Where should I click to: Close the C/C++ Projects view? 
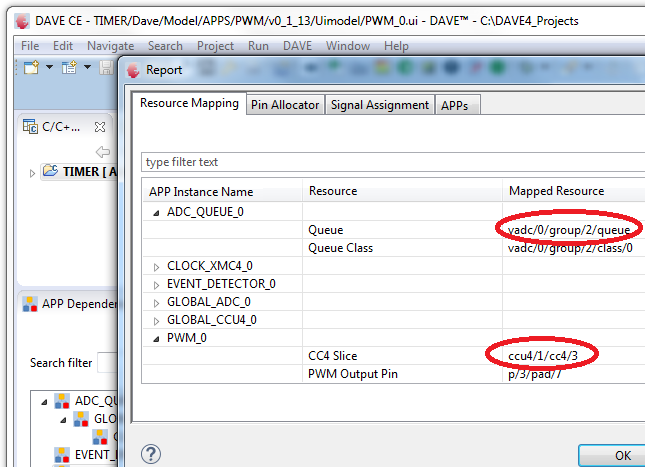[x=100, y=127]
